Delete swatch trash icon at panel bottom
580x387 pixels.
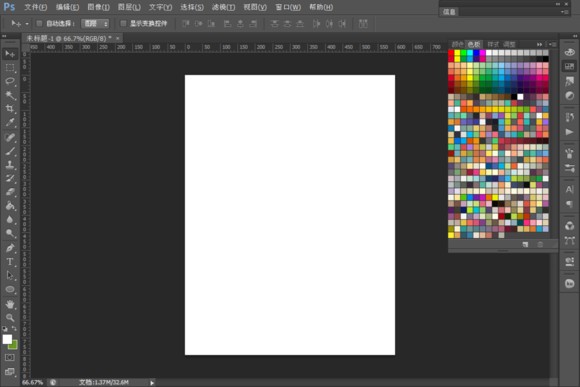pos(540,245)
